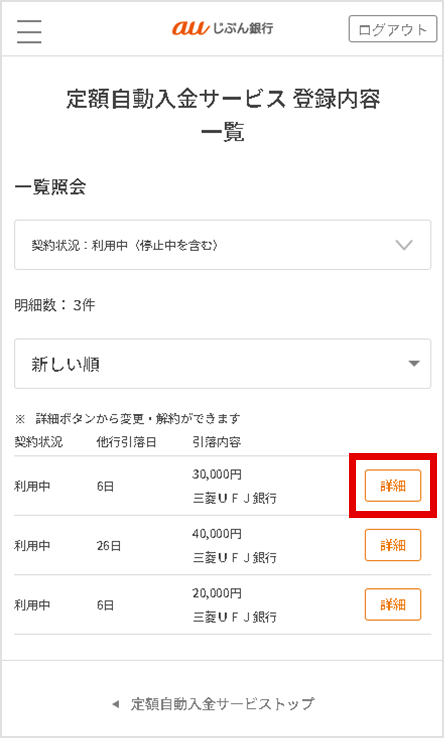Click the 一覧照会 section heading
444x738 pixels.
[x=50, y=187]
